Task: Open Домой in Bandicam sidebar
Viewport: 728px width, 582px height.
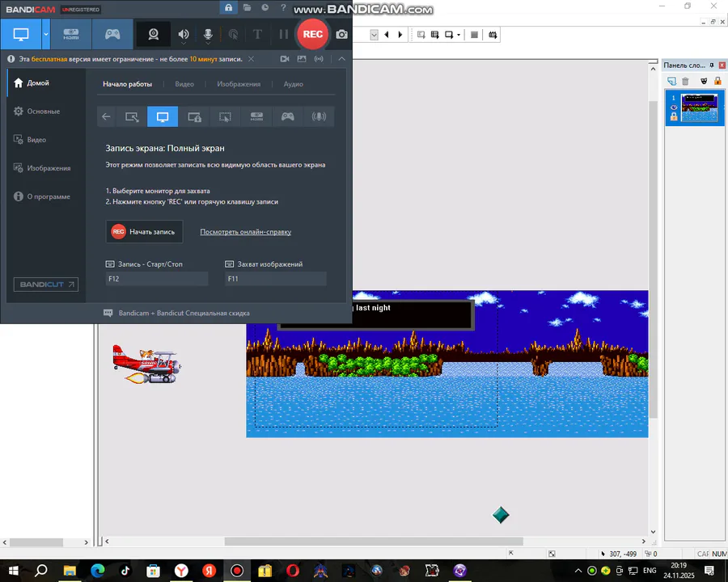Action: [46, 83]
